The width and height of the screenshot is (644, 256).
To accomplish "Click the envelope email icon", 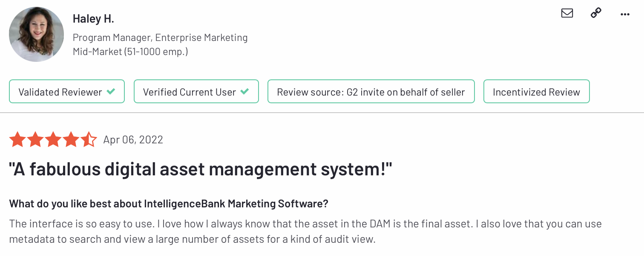I will [x=567, y=13].
